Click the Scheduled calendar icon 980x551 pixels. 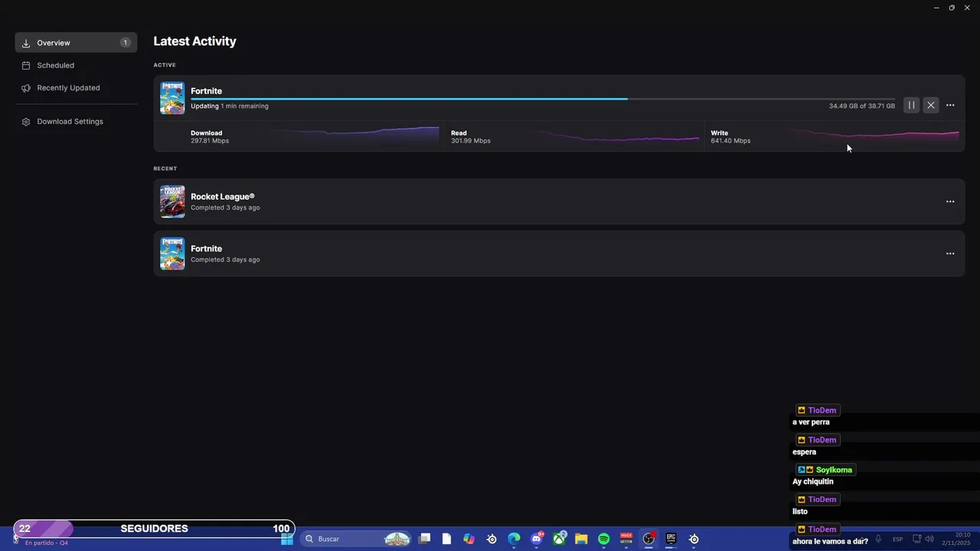click(26, 66)
